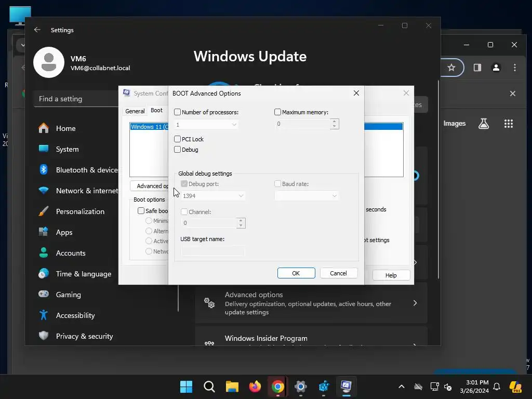This screenshot has width=532, height=399.
Task: Cancel the BOOT Advanced Options dialog
Action: point(338,273)
